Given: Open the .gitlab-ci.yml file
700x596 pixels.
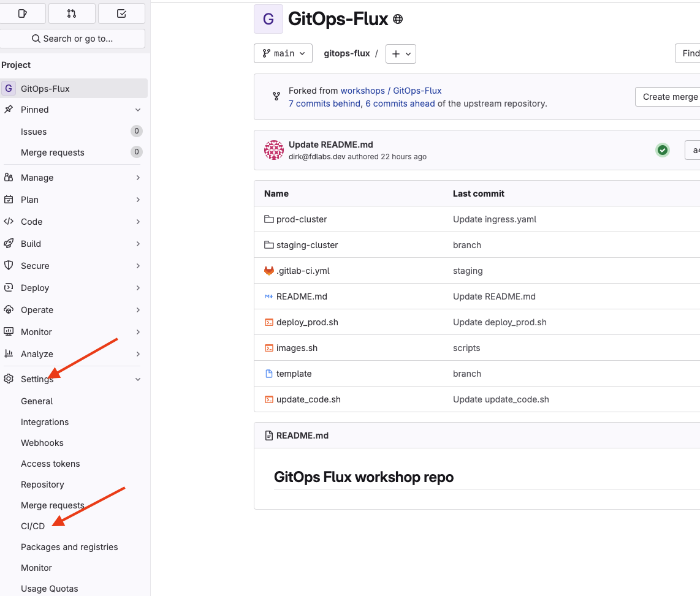Looking at the screenshot, I should 303,271.
